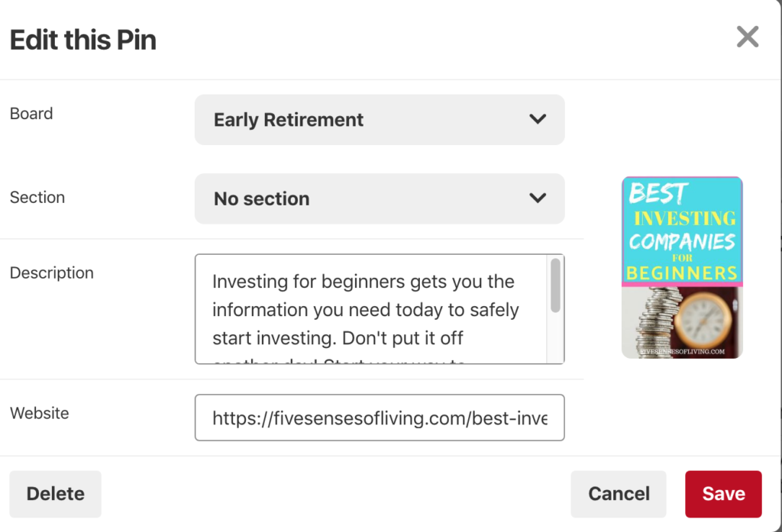782x532 pixels.
Task: Click the Description box scrollbar handle
Action: point(555,285)
